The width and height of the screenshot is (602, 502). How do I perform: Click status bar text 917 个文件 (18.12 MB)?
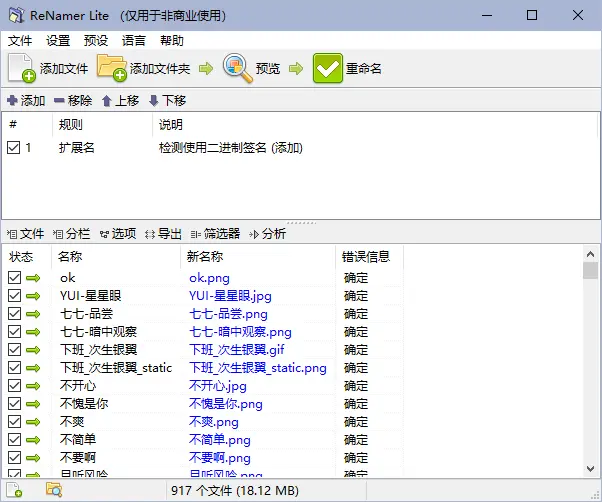pyautogui.click(x=235, y=490)
